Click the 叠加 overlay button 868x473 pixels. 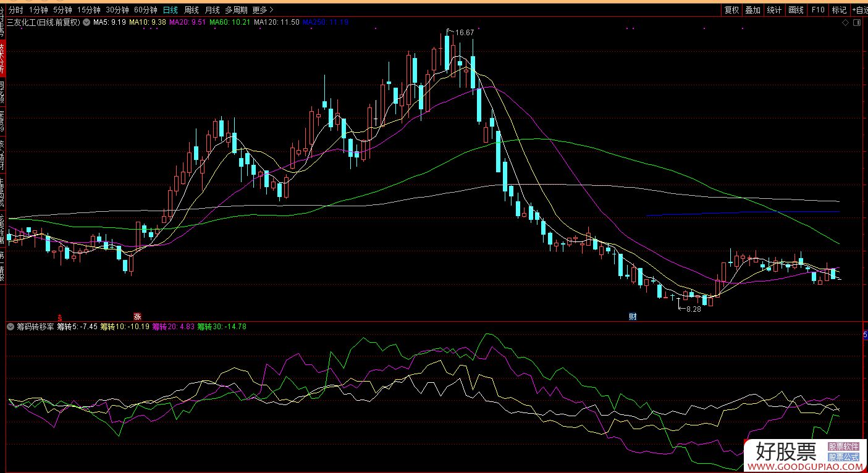pyautogui.click(x=752, y=10)
